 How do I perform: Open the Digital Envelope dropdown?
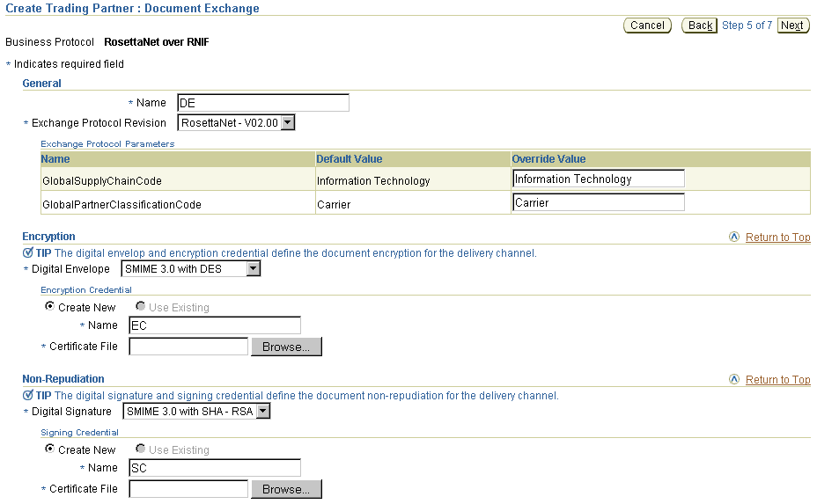click(x=191, y=268)
